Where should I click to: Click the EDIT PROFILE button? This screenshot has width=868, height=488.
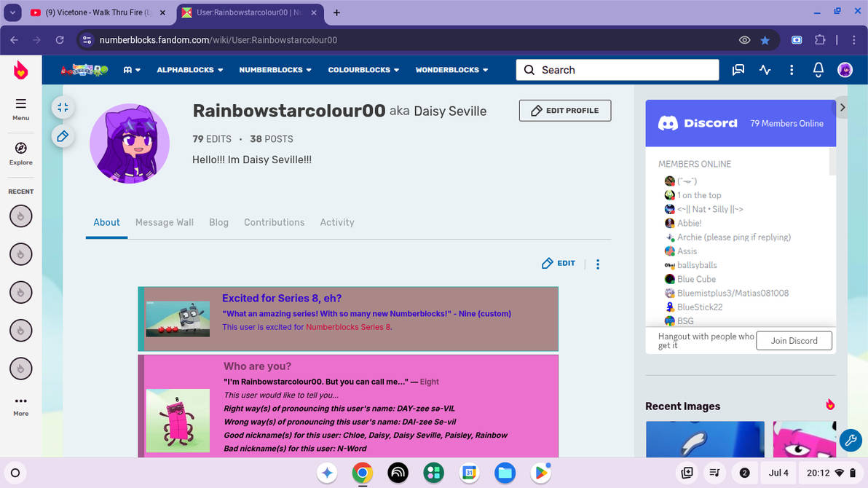coord(564,110)
